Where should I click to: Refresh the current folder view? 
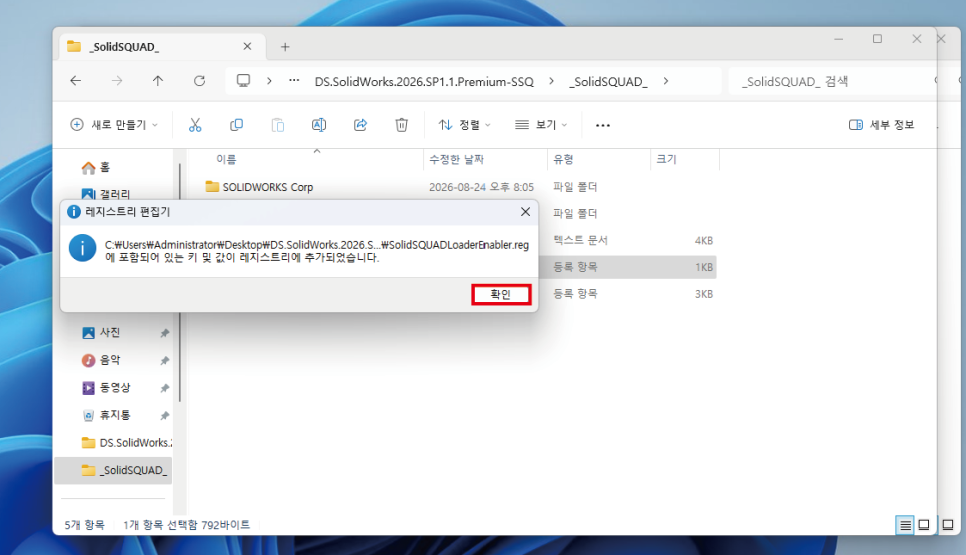click(x=199, y=81)
